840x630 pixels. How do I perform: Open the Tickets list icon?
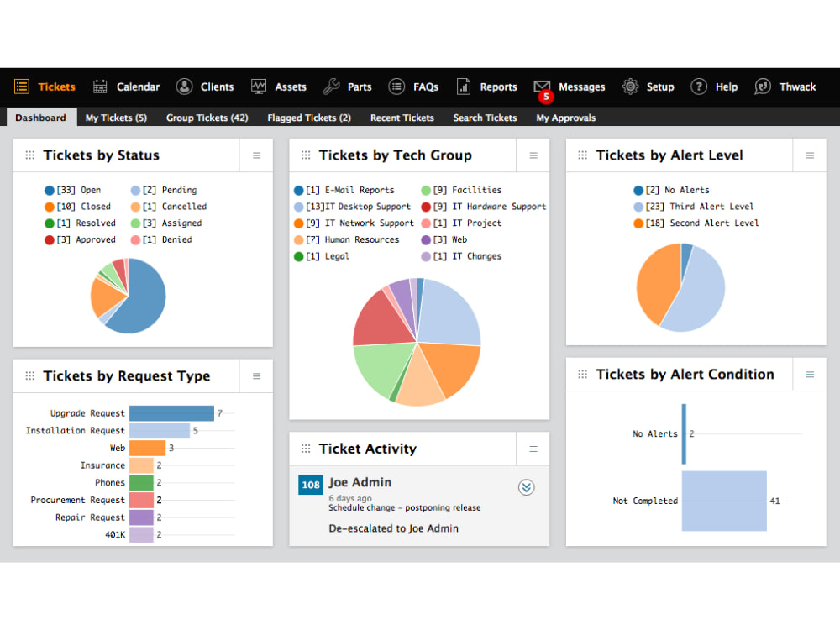(x=22, y=87)
